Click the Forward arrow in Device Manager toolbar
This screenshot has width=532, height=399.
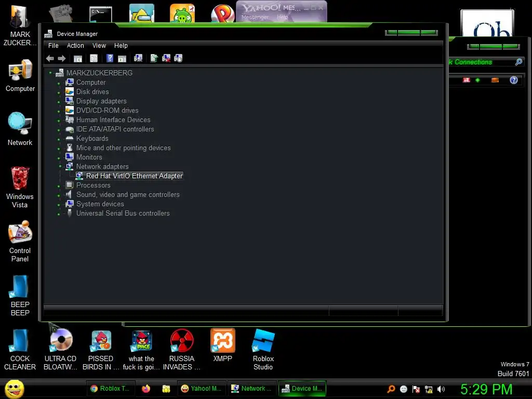point(61,58)
